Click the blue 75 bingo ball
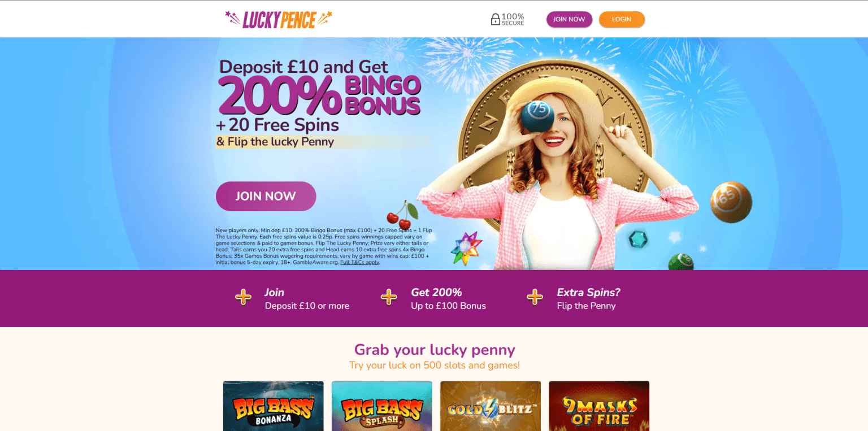 point(537,116)
